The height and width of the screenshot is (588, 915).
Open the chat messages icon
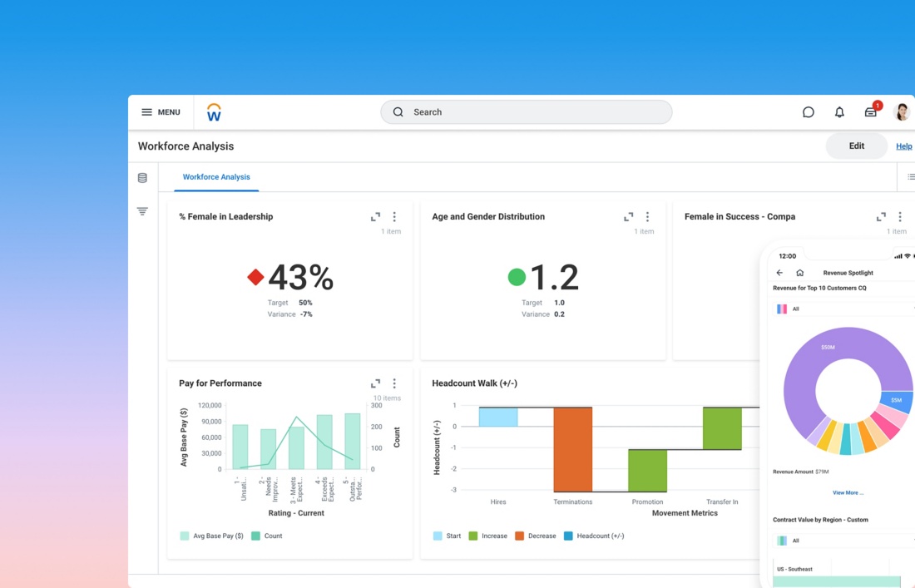(x=808, y=112)
